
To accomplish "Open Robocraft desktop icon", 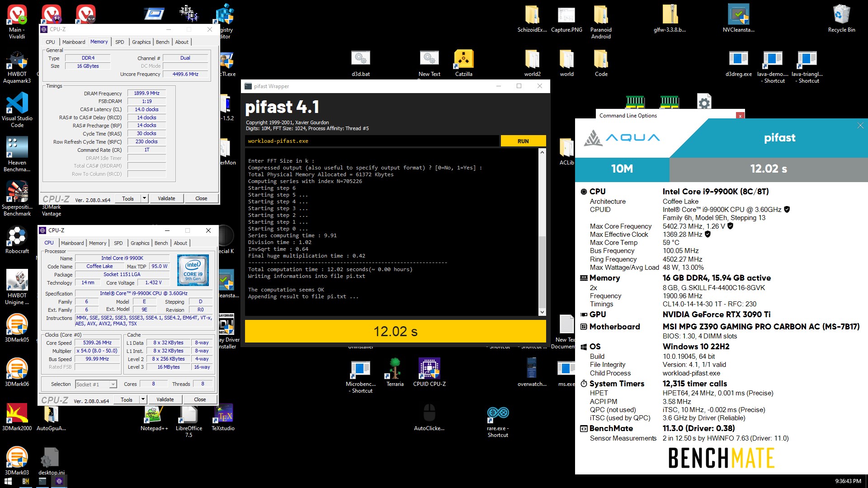I will [x=17, y=239].
